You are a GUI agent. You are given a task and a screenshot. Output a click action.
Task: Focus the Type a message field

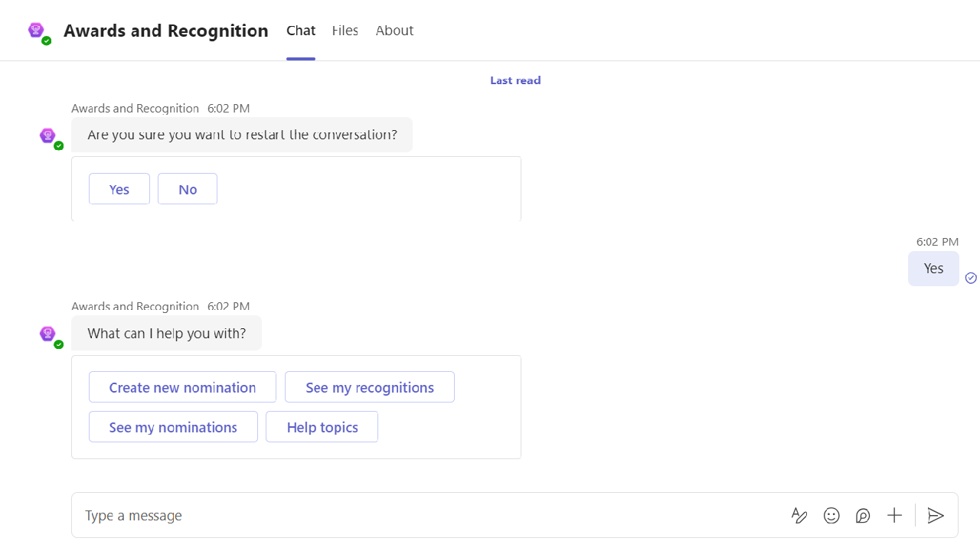tap(429, 516)
